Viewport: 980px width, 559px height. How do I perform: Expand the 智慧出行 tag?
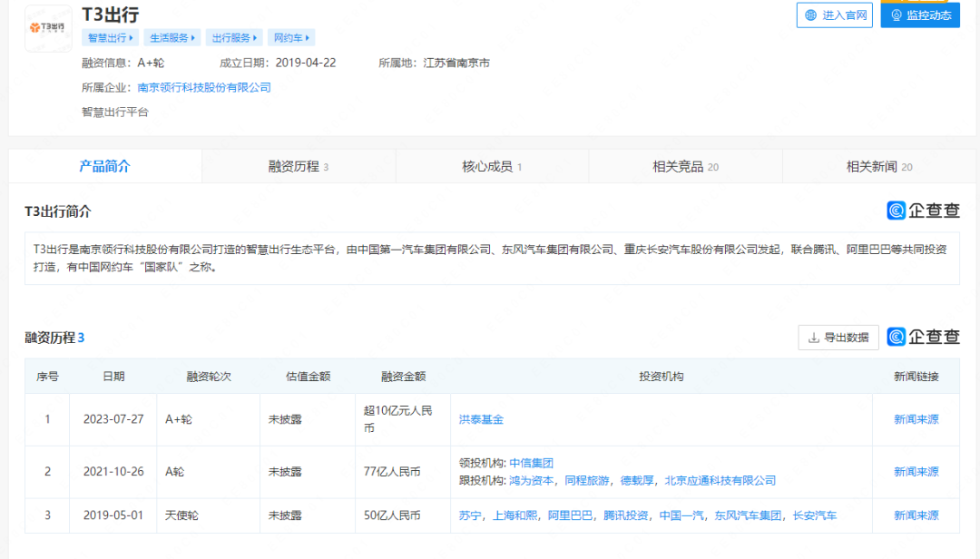pos(110,37)
